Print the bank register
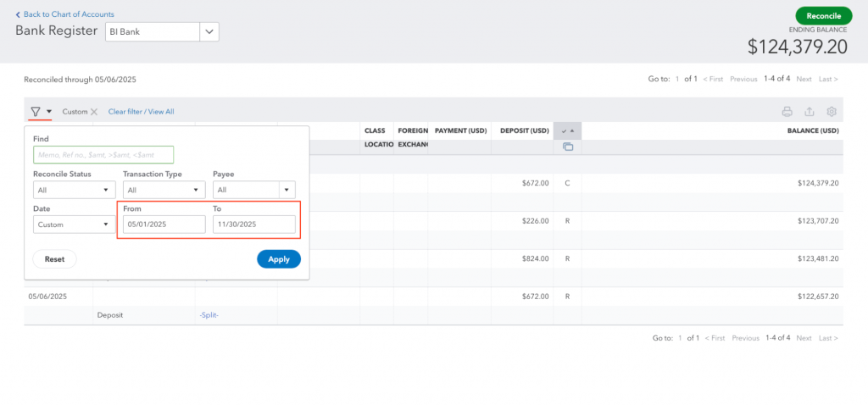Viewport: 868px width, 405px height. click(x=787, y=112)
